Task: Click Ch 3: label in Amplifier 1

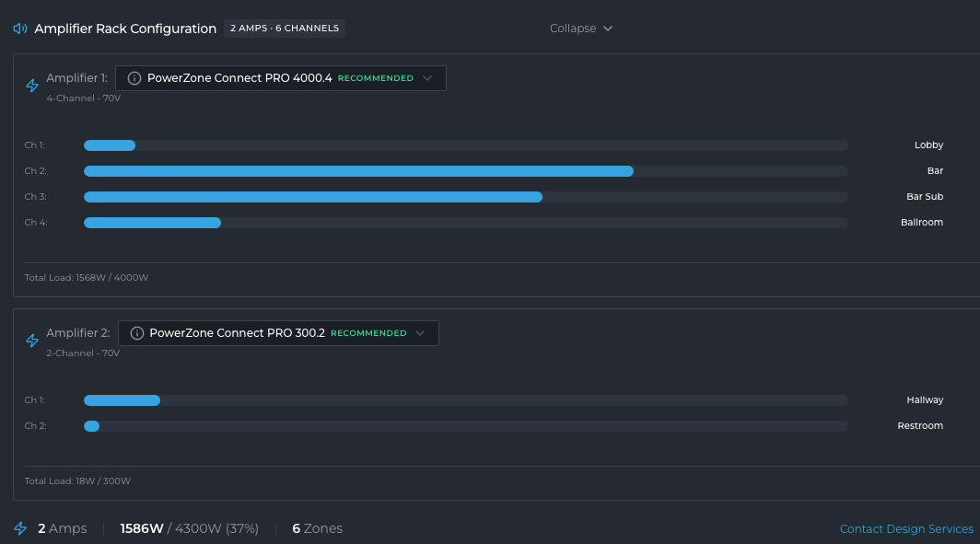Action: [x=36, y=196]
